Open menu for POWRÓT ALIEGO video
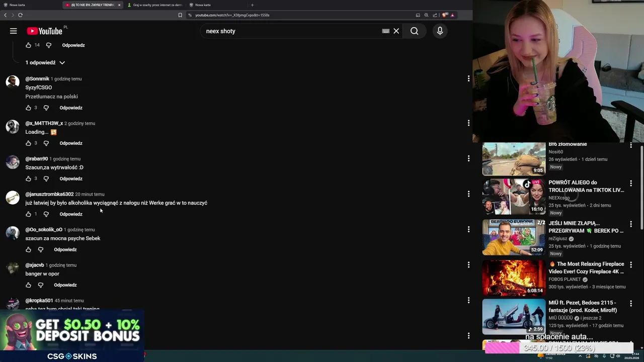The width and height of the screenshot is (644, 362). 631,184
